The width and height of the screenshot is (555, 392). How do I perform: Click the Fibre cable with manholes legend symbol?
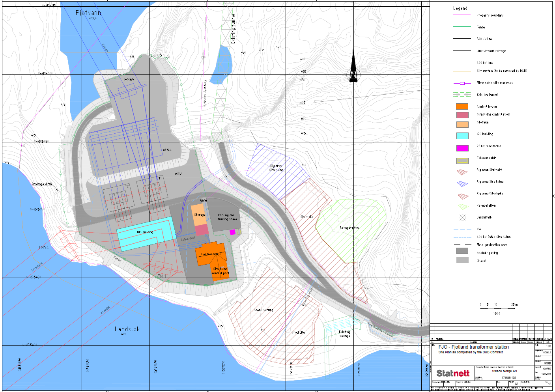click(462, 83)
